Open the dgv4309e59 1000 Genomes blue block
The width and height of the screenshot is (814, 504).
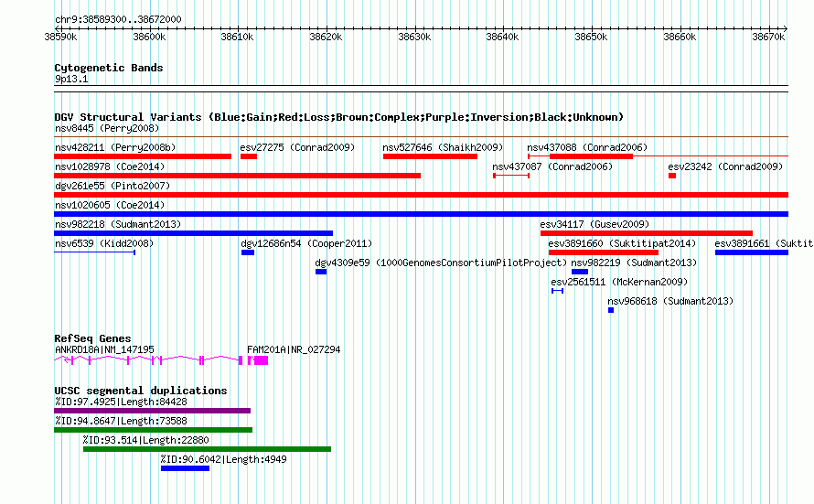321,272
